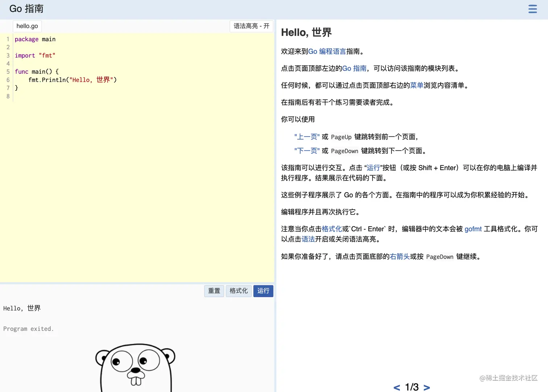Click the 格式化 link in note paragraph
Screen dimensions: 548x392
point(332,229)
